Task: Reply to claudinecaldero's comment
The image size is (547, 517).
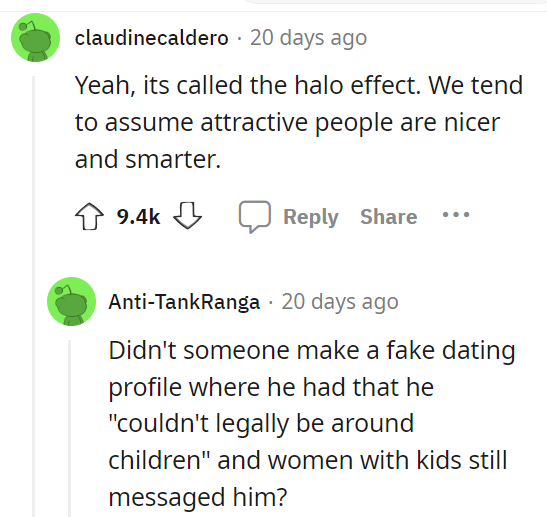Action: pyautogui.click(x=289, y=217)
